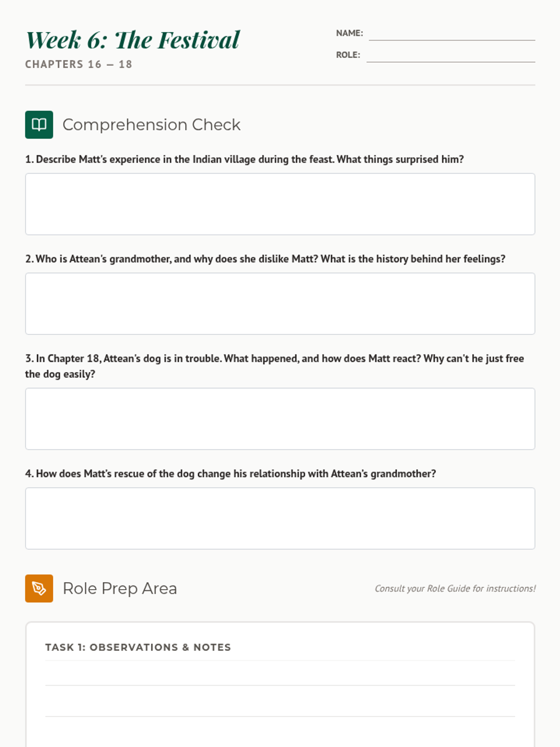Click the Comprehension Check heading
560x747 pixels.
[152, 125]
